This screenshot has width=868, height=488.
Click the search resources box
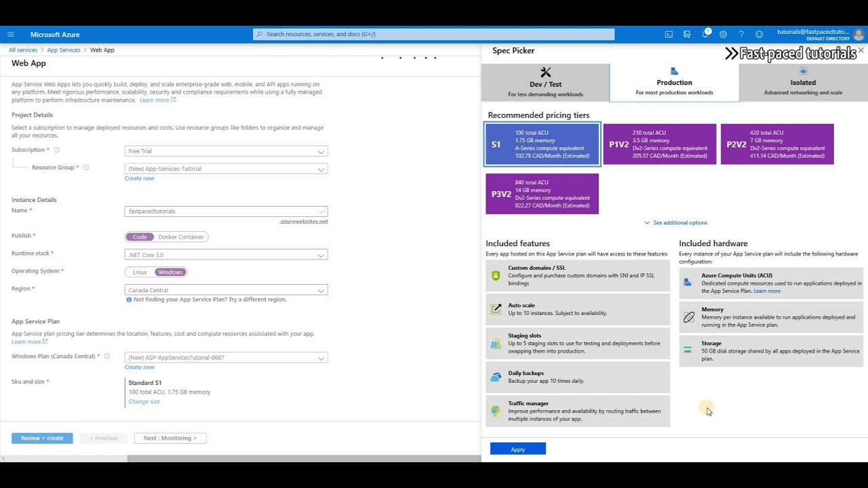[x=434, y=34]
